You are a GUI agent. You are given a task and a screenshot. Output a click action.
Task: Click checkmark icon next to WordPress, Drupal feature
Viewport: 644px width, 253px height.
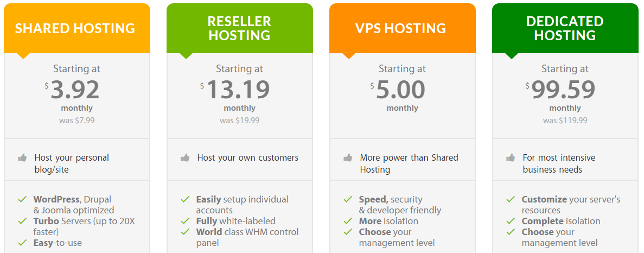[22, 199]
